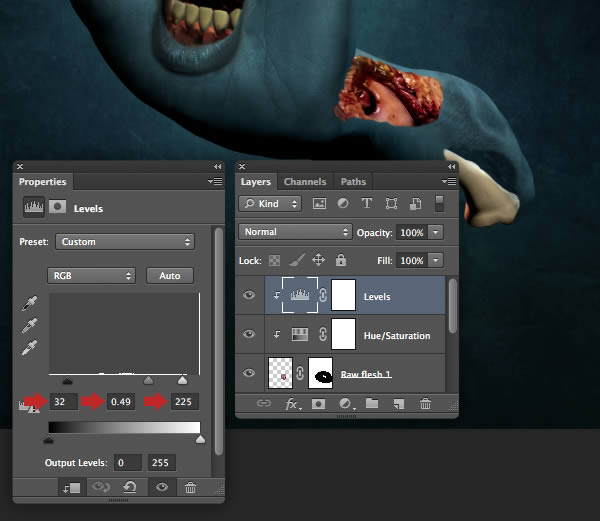Add a layer mask
The image size is (600, 521).
pos(318,404)
